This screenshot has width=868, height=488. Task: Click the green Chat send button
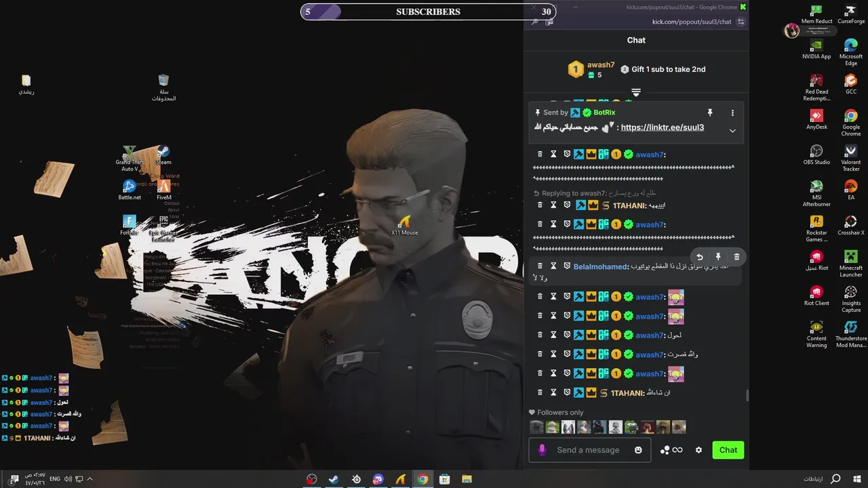[728, 450]
